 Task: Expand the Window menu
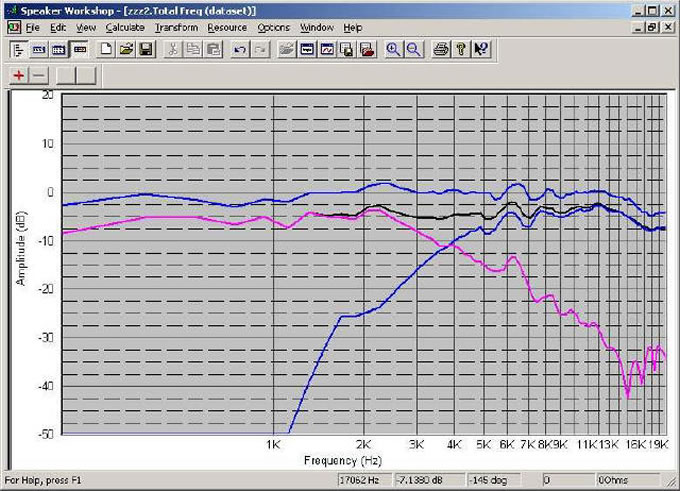tap(316, 27)
